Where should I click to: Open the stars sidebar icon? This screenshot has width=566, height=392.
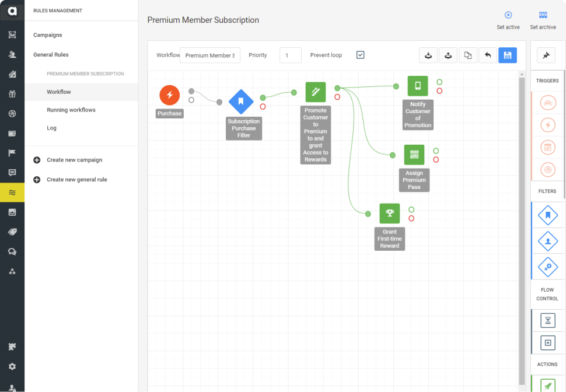coord(12,271)
